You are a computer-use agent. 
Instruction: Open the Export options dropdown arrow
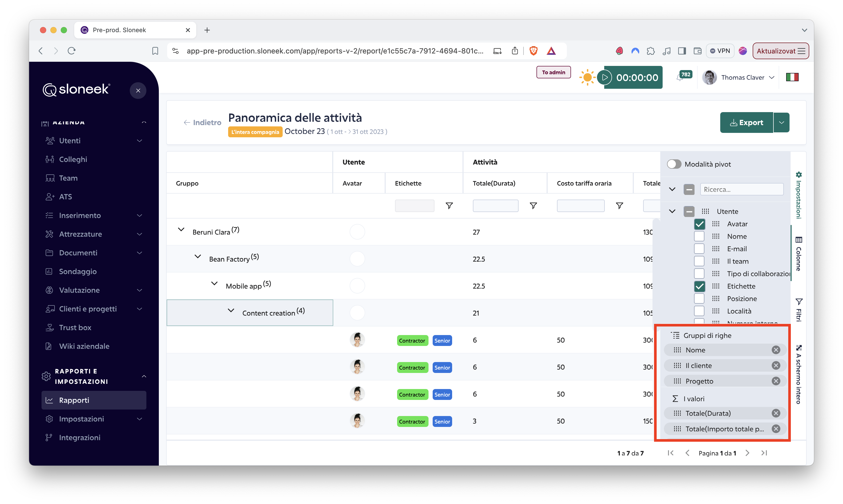781,122
